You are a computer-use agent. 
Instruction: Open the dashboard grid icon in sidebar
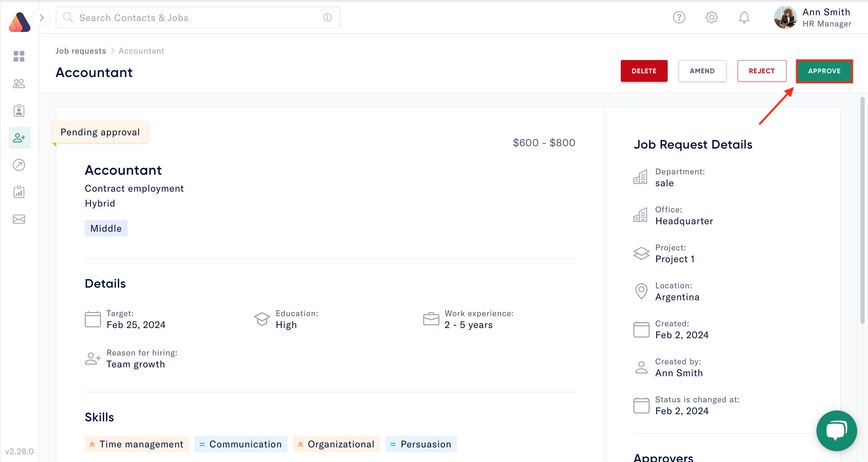[19, 57]
